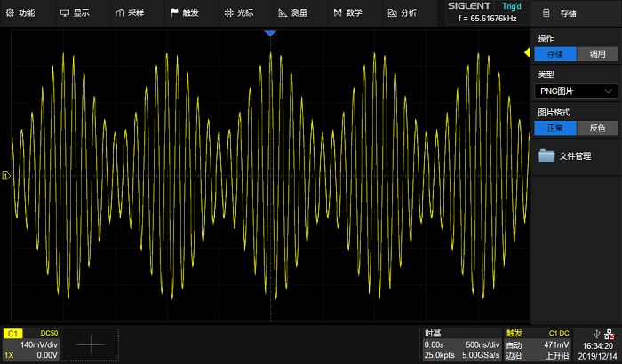
Task: Click the 触发 trigger flag icon
Action: click(x=174, y=12)
